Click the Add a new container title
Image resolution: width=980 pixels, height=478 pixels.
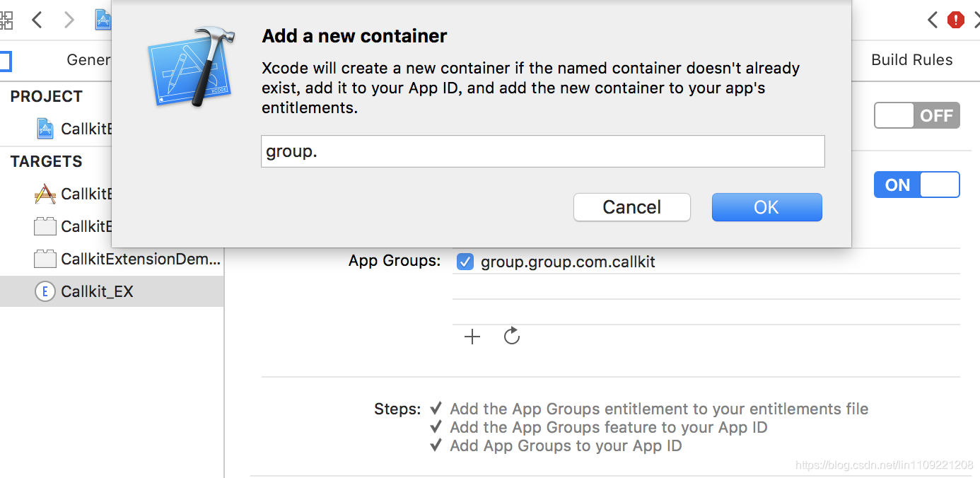pyautogui.click(x=354, y=36)
